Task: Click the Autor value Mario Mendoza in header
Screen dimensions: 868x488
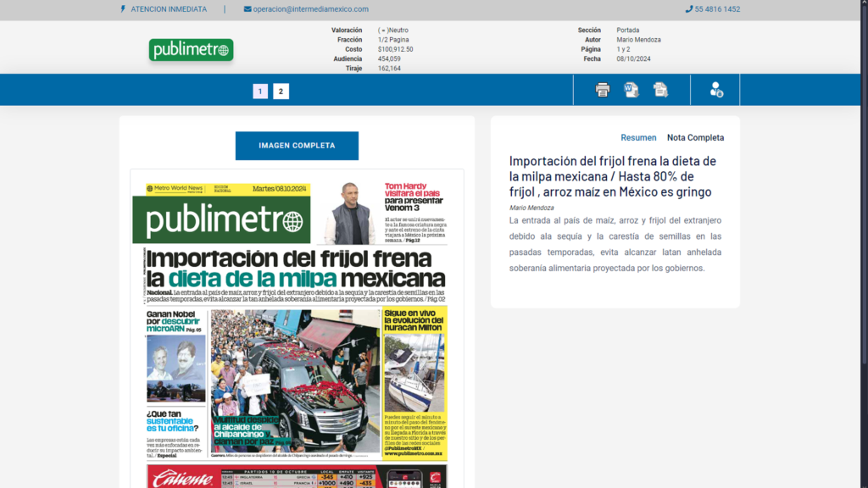Action: point(639,40)
